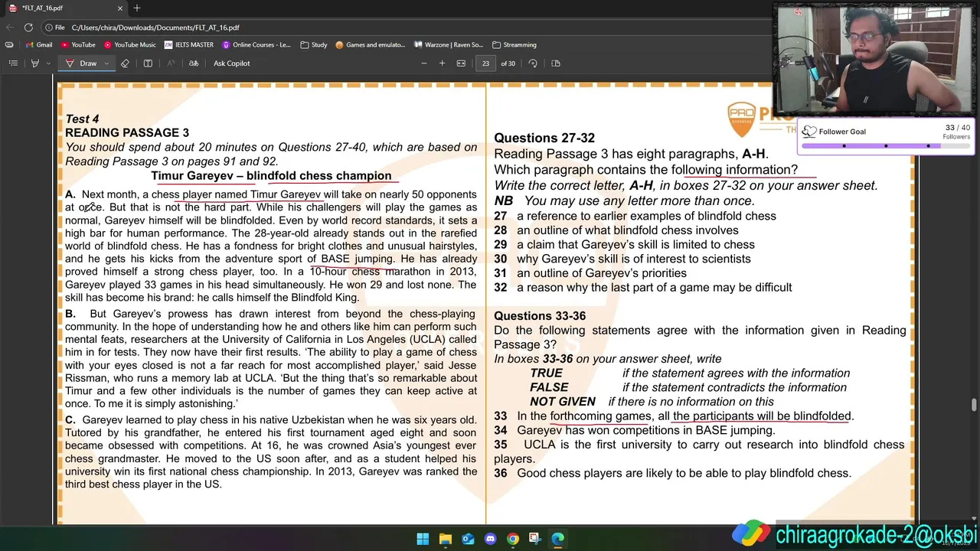The image size is (980, 551).
Task: Select the Draw tool
Action: tap(81, 64)
